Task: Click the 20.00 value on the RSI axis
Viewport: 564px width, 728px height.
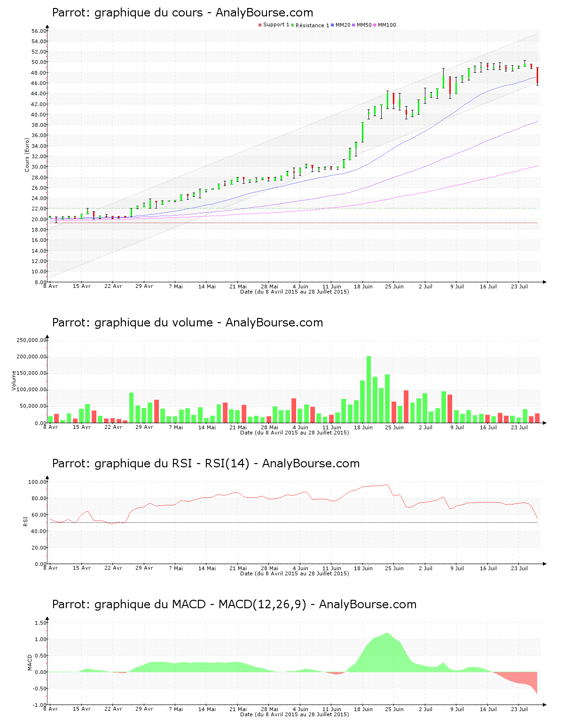Action: [x=39, y=548]
